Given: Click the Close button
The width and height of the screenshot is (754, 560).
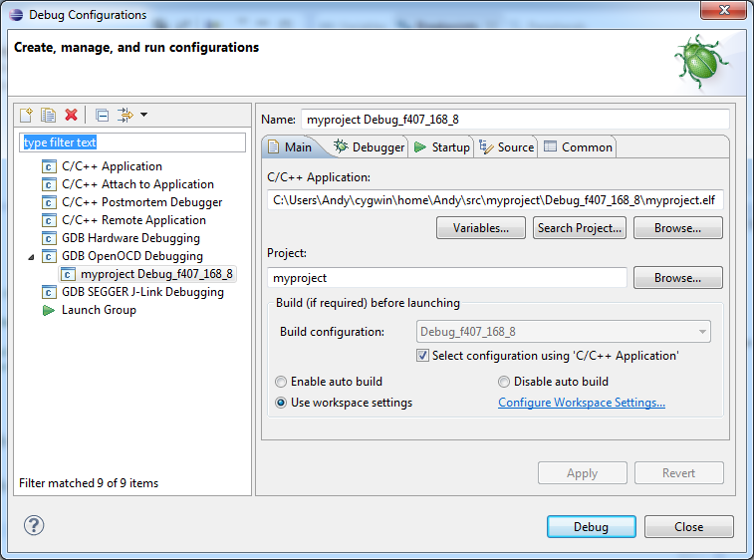Looking at the screenshot, I should click(688, 527).
